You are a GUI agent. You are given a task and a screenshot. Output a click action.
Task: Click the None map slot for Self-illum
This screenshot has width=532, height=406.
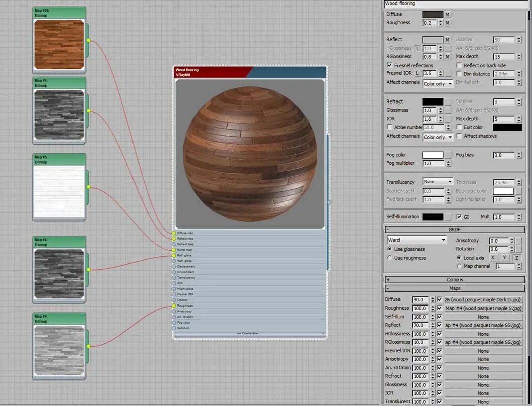(483, 317)
